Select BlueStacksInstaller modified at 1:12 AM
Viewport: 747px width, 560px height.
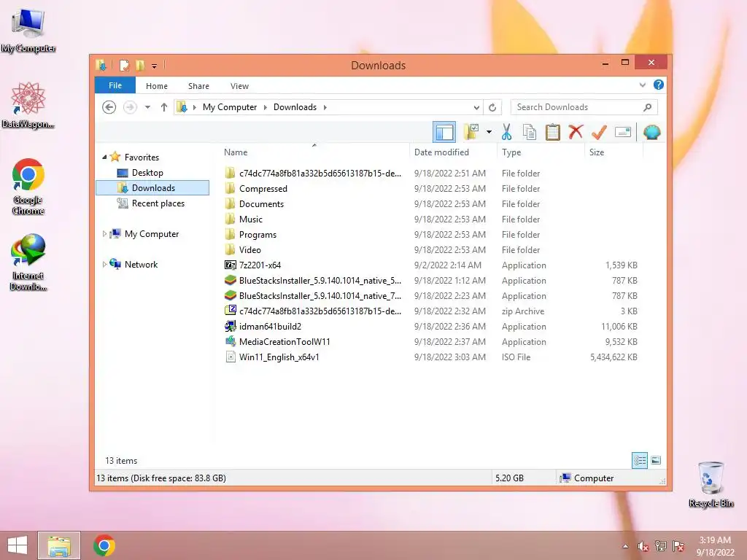(x=431, y=281)
